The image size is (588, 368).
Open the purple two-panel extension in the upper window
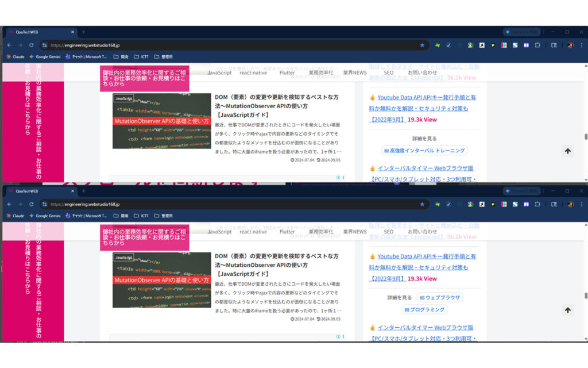point(526,45)
